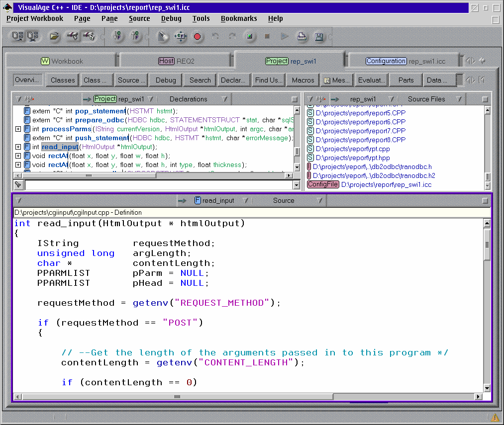Open the Tools menu
The width and height of the screenshot is (504, 425).
click(201, 18)
